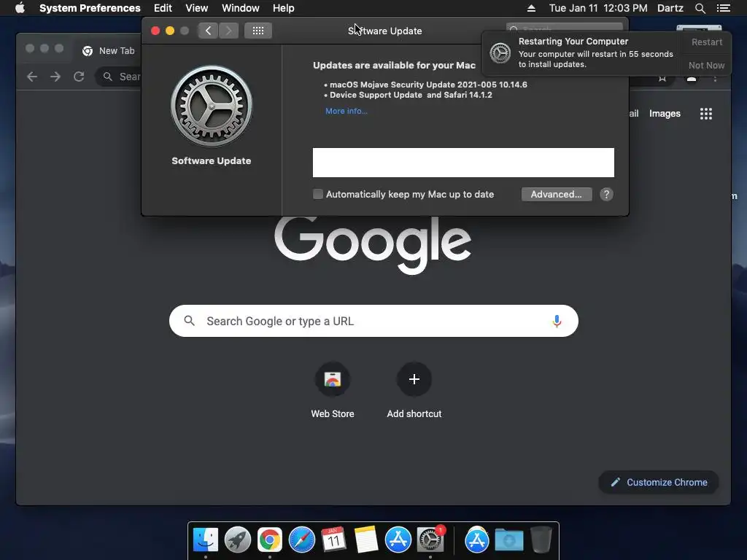Open the More info link
The height and width of the screenshot is (560, 747).
pos(347,111)
